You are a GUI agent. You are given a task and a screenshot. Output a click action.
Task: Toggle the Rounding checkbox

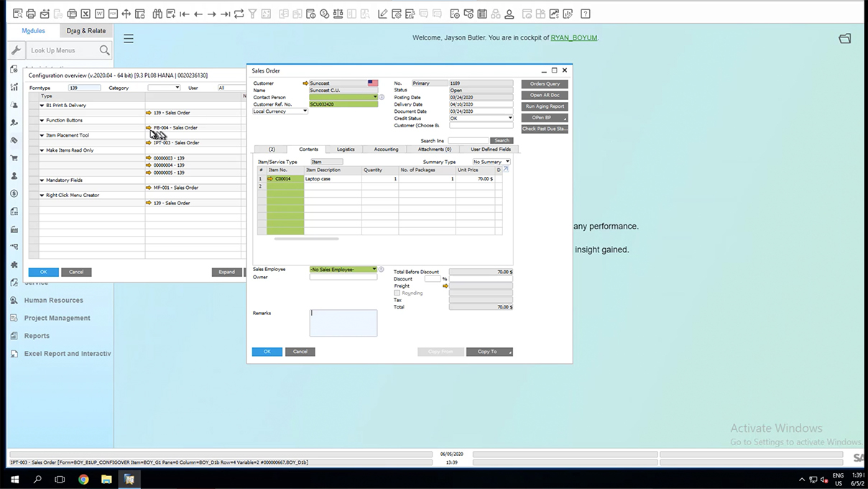point(397,293)
